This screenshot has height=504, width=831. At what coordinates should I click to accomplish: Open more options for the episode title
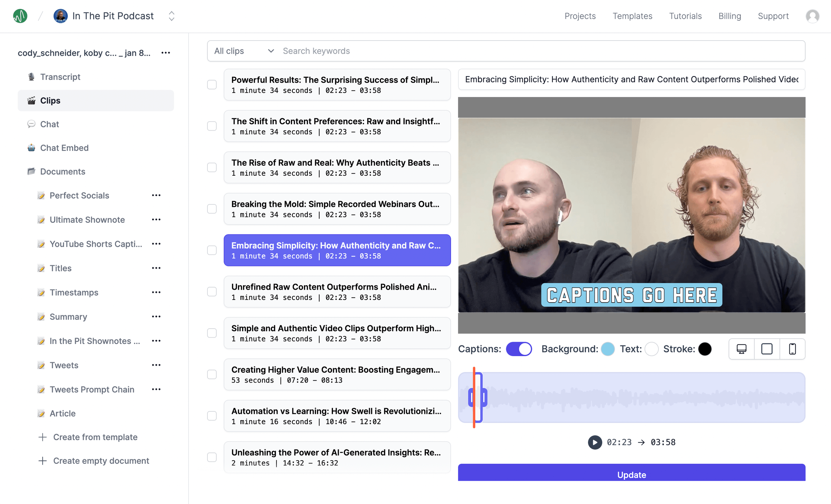(166, 53)
